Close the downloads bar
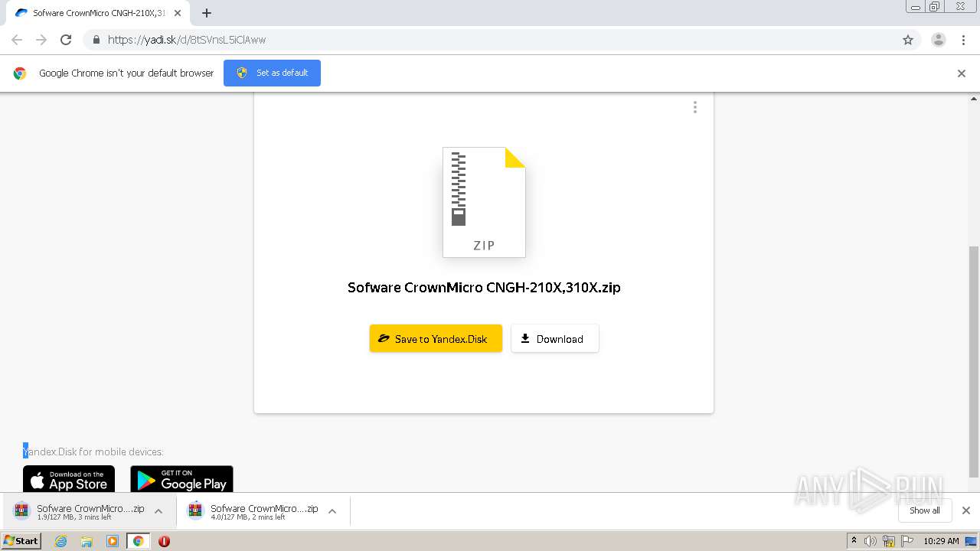This screenshot has width=980, height=551. coord(966,510)
